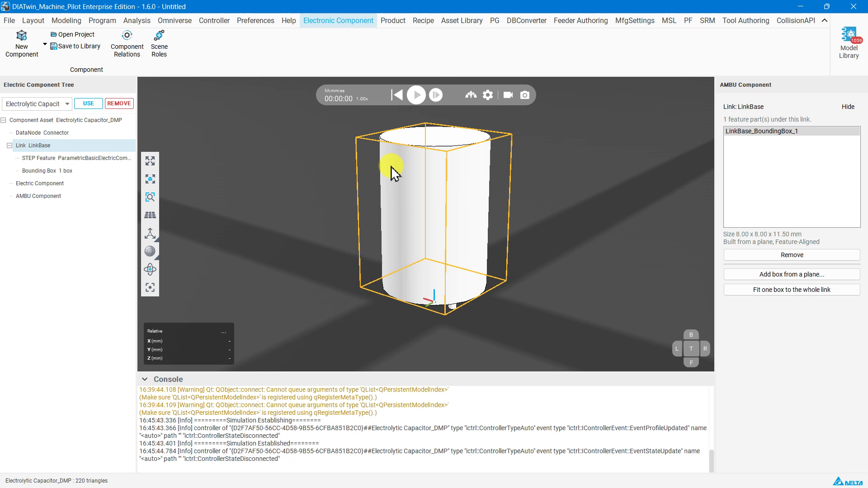
Task: Activate the orbit around object tool
Action: coord(150,269)
